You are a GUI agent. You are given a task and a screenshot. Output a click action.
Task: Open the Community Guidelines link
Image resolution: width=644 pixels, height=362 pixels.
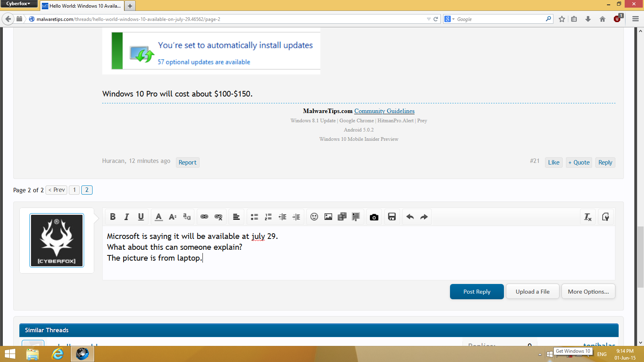(x=384, y=111)
